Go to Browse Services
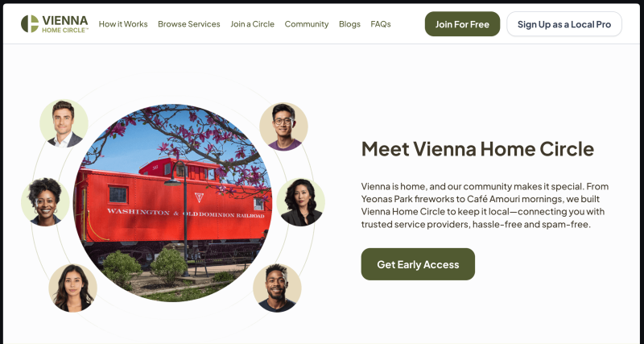This screenshot has width=644, height=344. 189,24
